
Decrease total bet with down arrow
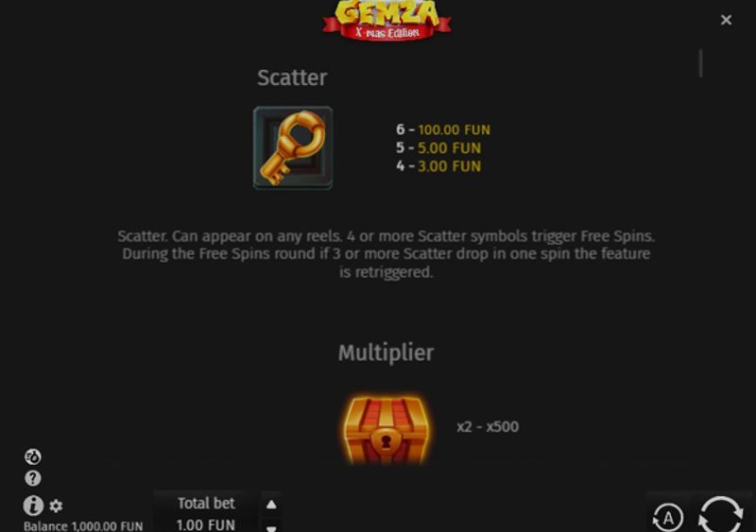[x=271, y=527]
